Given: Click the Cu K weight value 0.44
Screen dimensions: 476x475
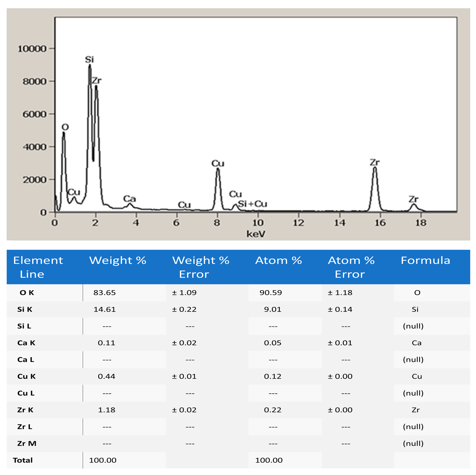Looking at the screenshot, I should click(106, 376).
